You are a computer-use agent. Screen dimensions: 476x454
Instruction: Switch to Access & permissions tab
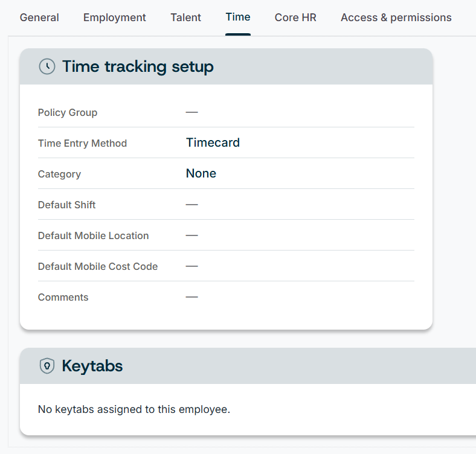point(396,18)
